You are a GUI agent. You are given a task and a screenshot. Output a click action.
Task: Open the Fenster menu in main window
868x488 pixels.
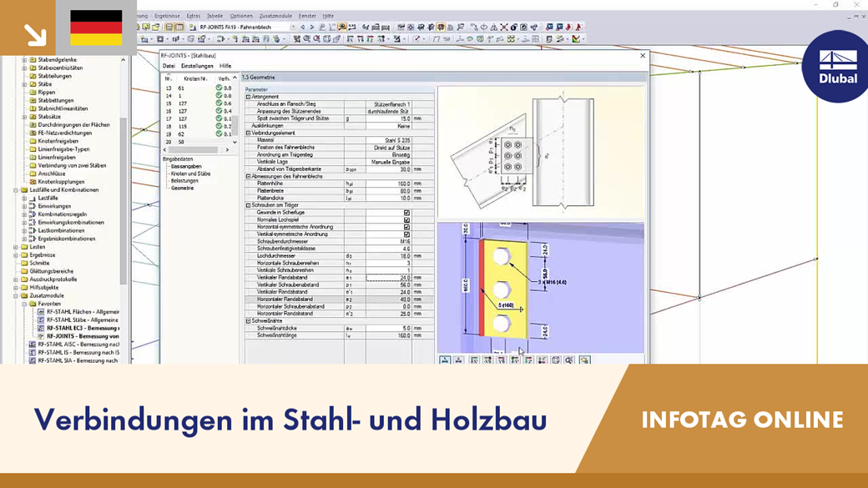(307, 16)
